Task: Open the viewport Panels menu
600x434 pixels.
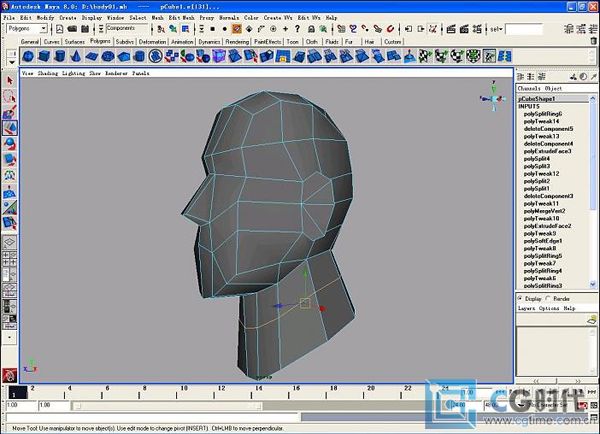Action: (x=141, y=73)
